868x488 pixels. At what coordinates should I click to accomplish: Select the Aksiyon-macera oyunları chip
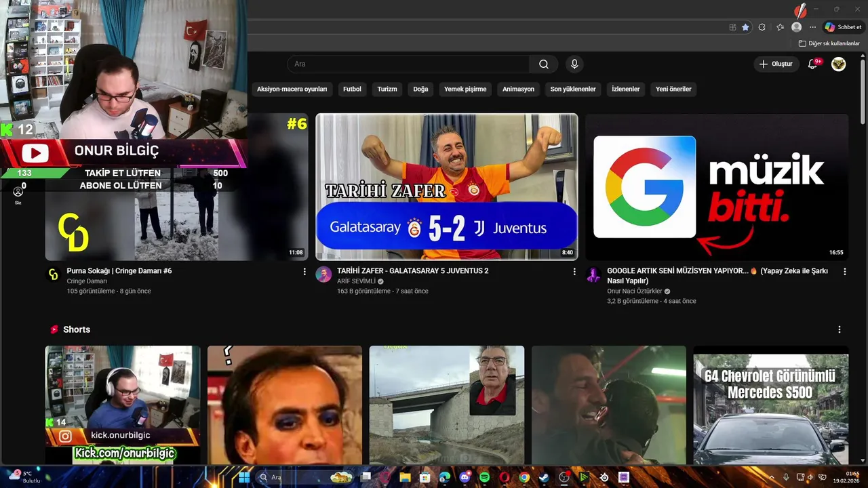coord(292,89)
